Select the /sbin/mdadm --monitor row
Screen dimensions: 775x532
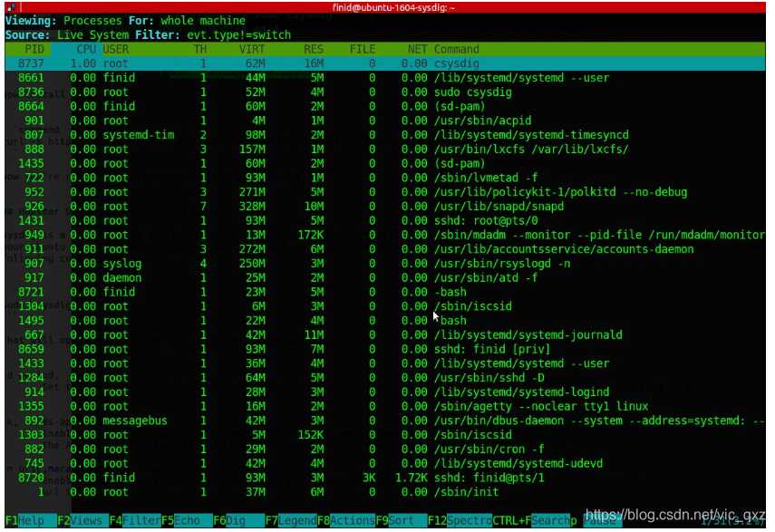coord(385,235)
